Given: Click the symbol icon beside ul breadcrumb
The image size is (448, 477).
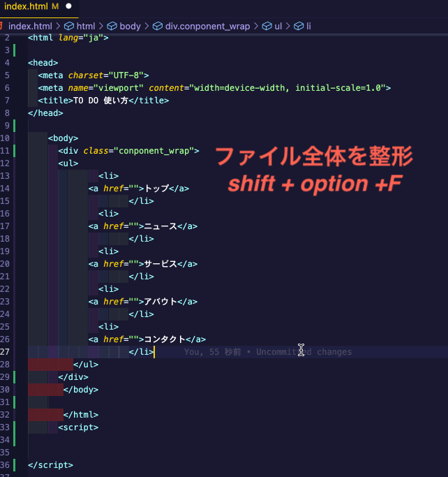Looking at the screenshot, I should tap(267, 26).
